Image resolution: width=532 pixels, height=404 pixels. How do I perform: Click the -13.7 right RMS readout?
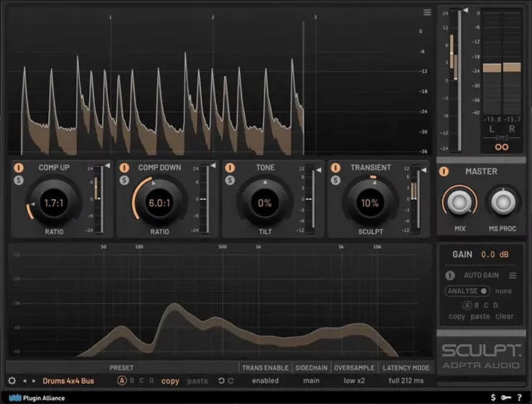[512, 119]
